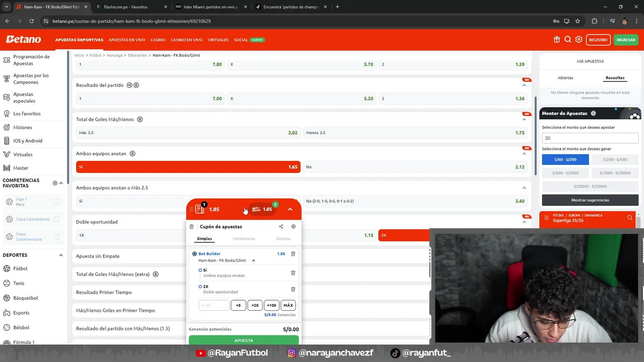644x362 pixels.
Task: Open the Béisbol sport icon in sidebar
Action: coord(7,327)
